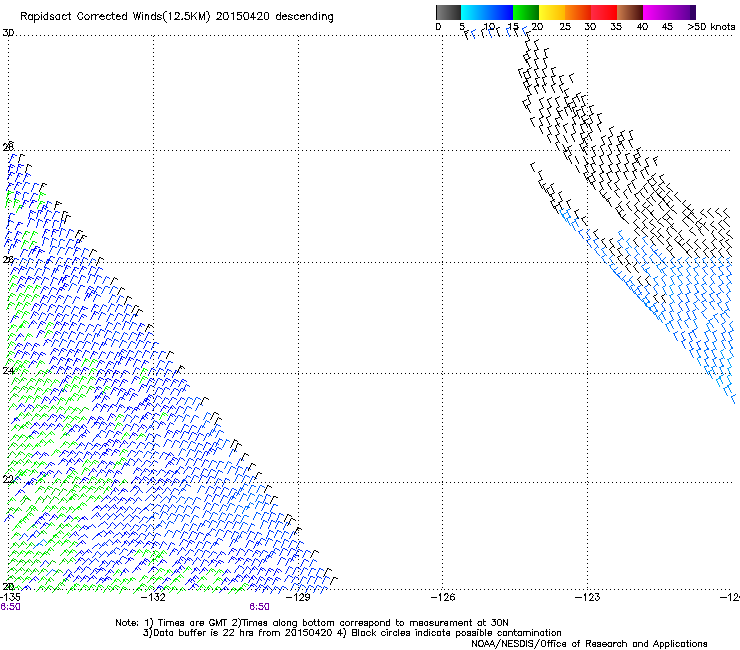The height and width of the screenshot is (650, 740).
Task: Click the note "Data buffer is 22 hrs"
Action: click(x=204, y=633)
